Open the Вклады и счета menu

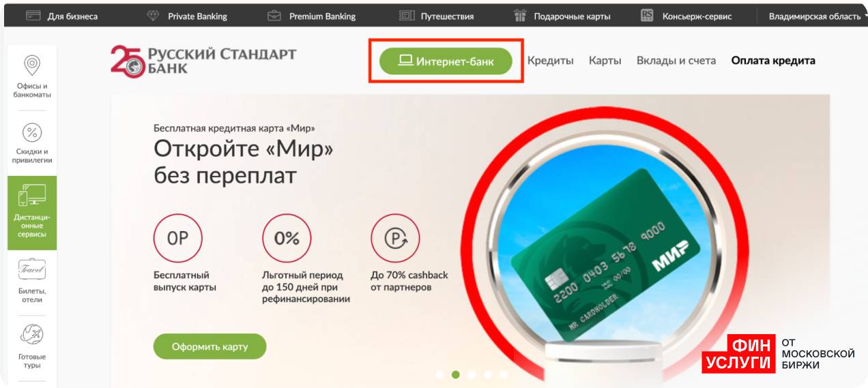676,61
